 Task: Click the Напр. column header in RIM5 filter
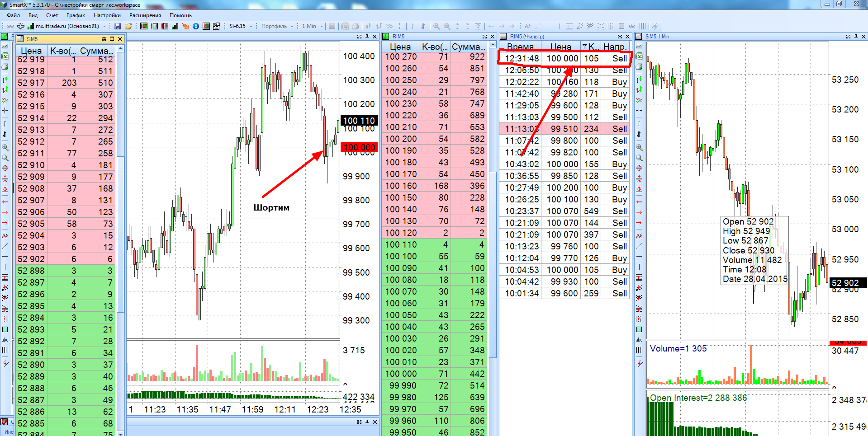(615, 47)
